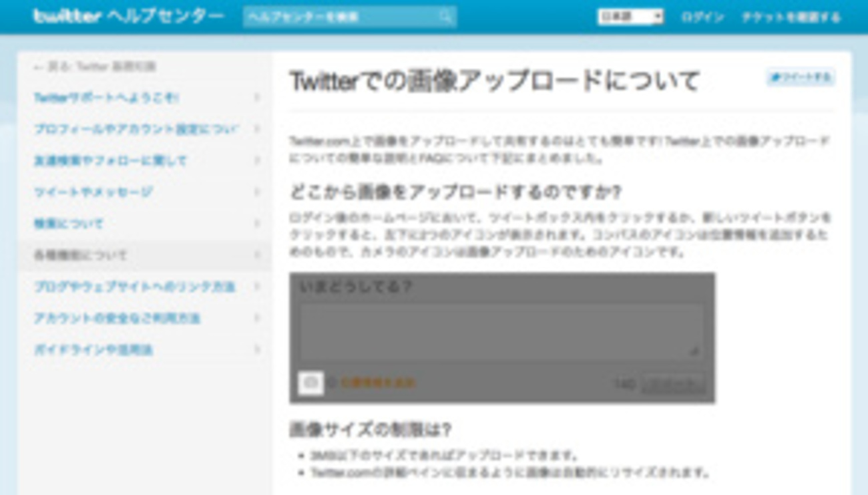Select 友達検索やフォローに関して in the sidebar
The height and width of the screenshot is (495, 868).
(x=111, y=161)
